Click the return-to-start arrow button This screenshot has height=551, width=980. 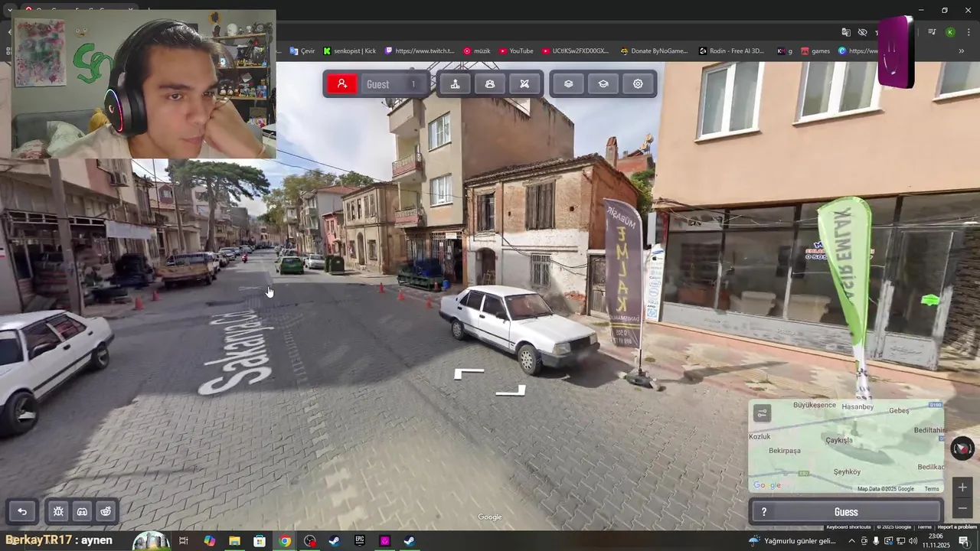(x=22, y=512)
